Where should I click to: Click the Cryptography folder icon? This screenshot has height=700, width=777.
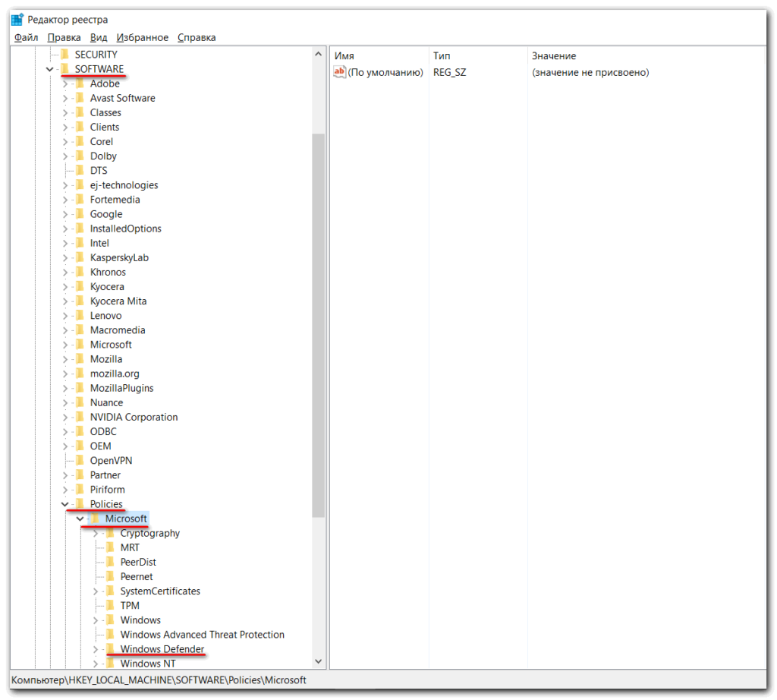pyautogui.click(x=111, y=533)
